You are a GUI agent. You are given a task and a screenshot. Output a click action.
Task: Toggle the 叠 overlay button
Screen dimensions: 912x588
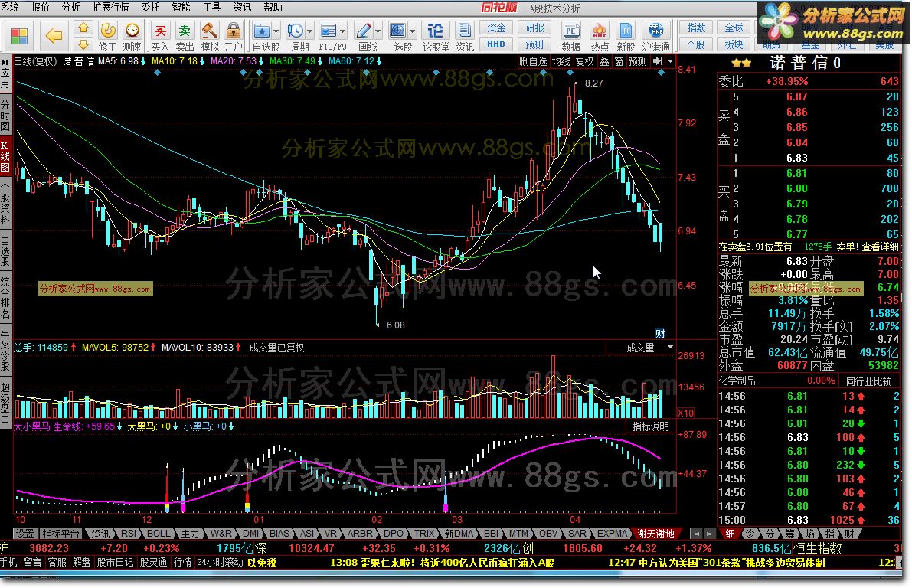click(605, 61)
